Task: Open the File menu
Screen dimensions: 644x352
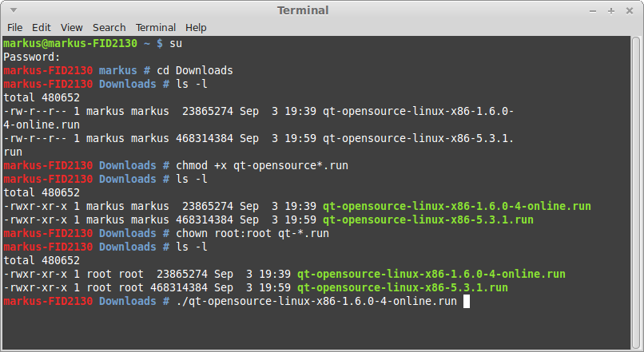Action: coord(15,27)
